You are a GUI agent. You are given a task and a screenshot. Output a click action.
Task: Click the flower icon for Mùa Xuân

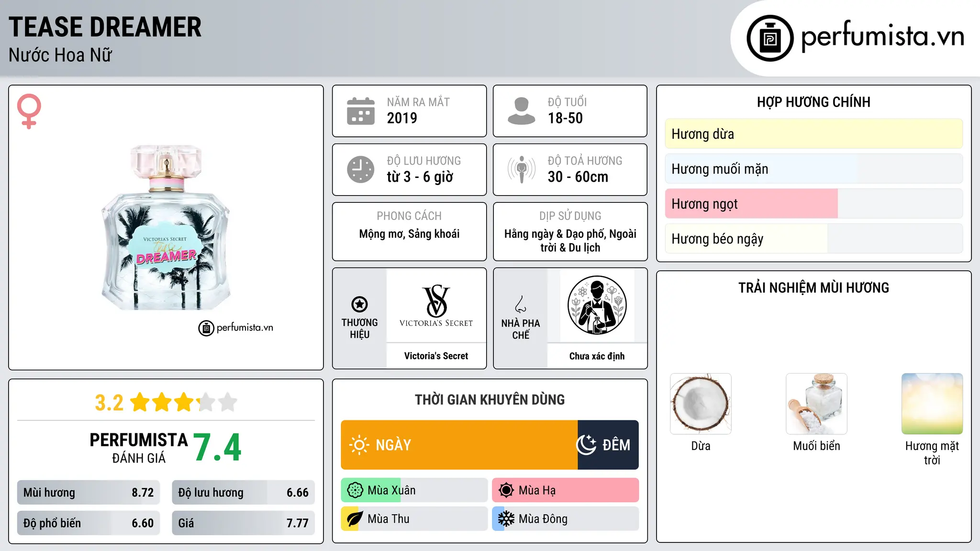355,490
